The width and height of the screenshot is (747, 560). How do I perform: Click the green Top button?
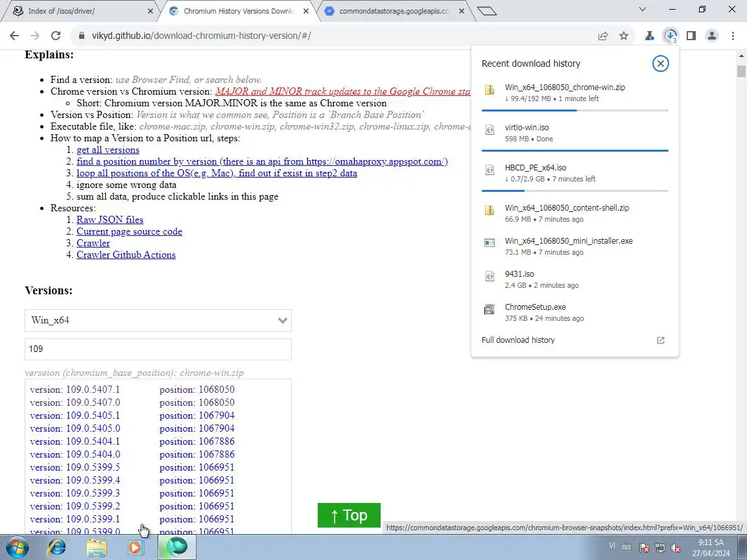tap(349, 515)
